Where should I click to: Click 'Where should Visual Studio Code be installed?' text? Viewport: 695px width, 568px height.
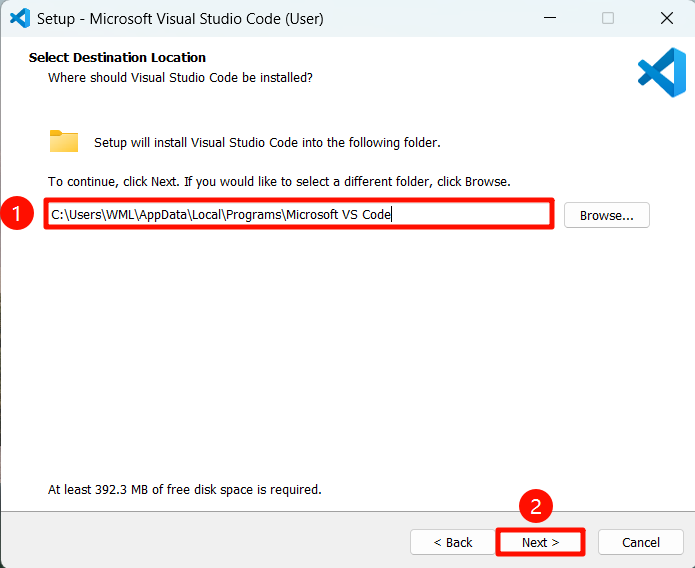(x=180, y=78)
